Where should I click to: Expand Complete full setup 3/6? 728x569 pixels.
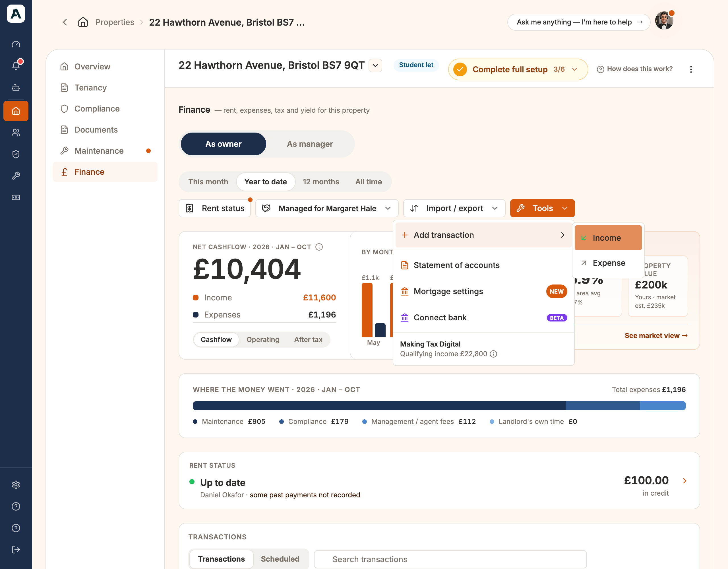518,69
